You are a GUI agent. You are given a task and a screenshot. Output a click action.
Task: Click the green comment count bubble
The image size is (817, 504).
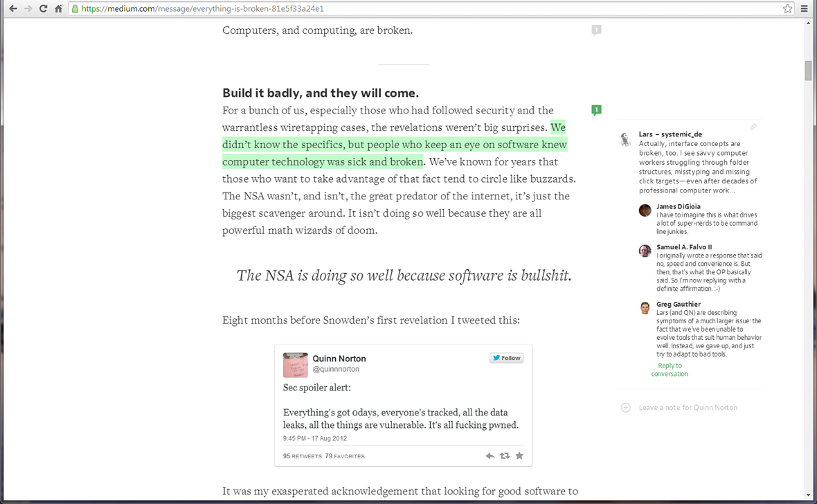tap(596, 110)
